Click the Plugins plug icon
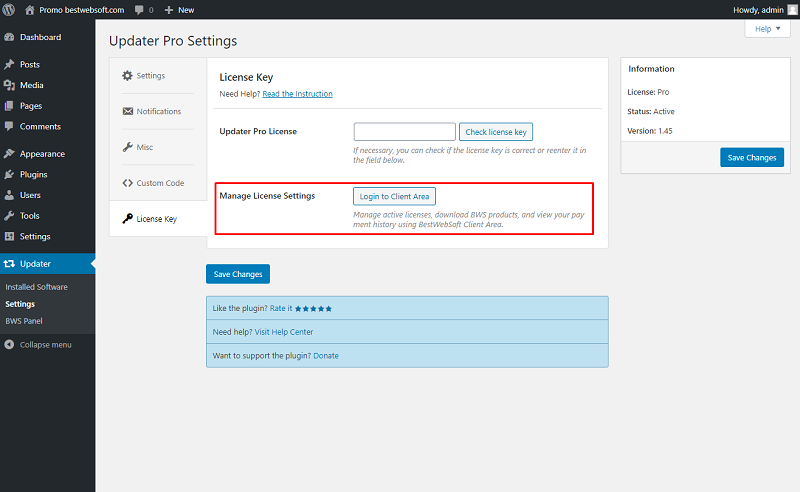 pos(9,175)
